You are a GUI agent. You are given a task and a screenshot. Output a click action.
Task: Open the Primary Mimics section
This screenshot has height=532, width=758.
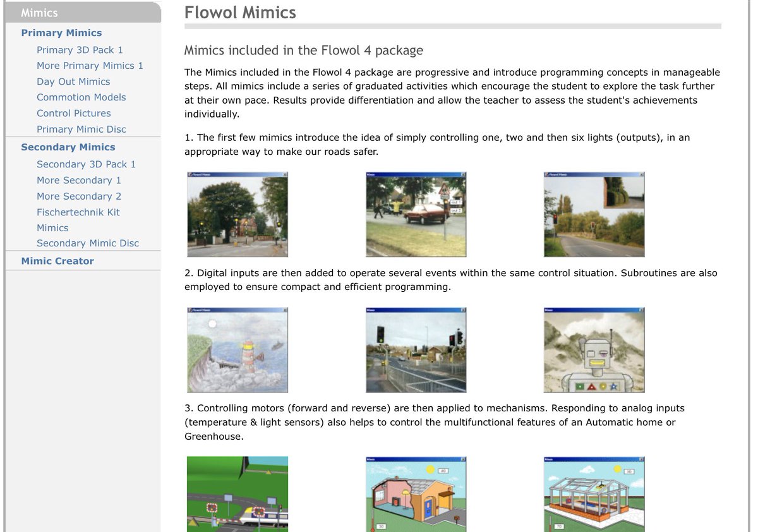tap(61, 33)
